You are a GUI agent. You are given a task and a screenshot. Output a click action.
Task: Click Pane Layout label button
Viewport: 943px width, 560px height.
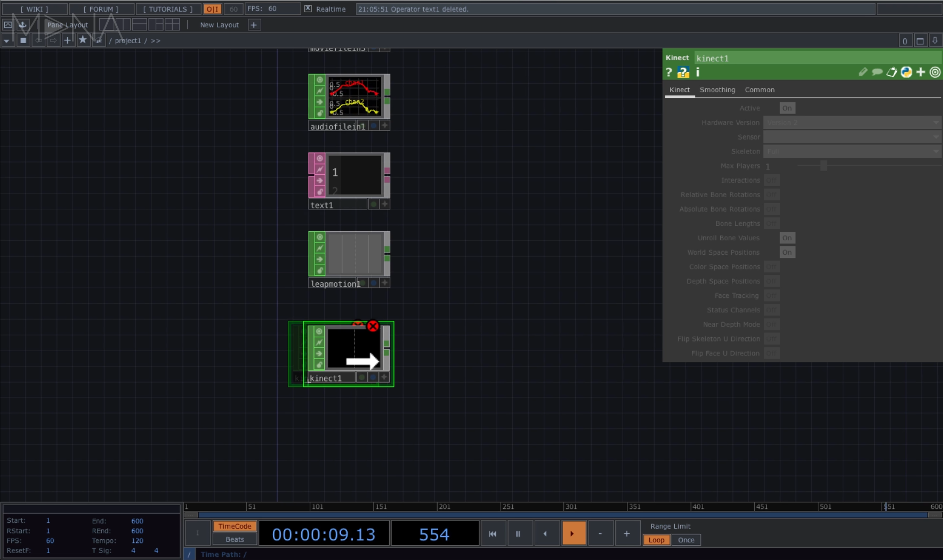pos(67,25)
